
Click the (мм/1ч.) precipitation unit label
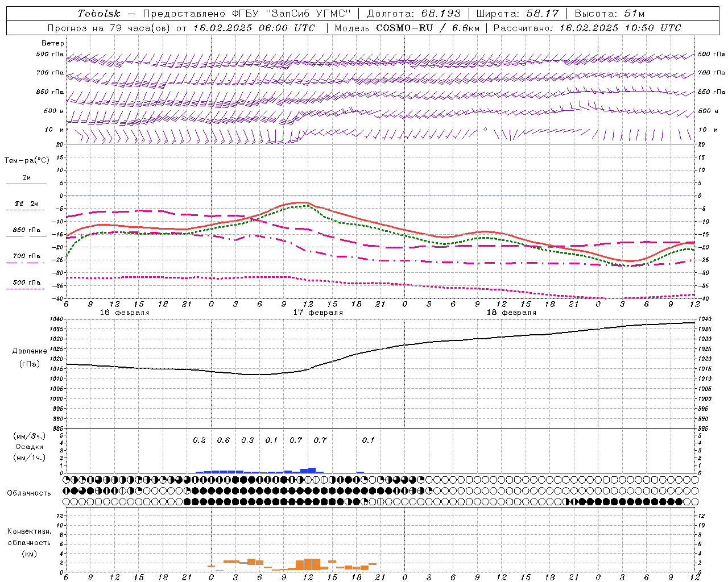[30, 458]
